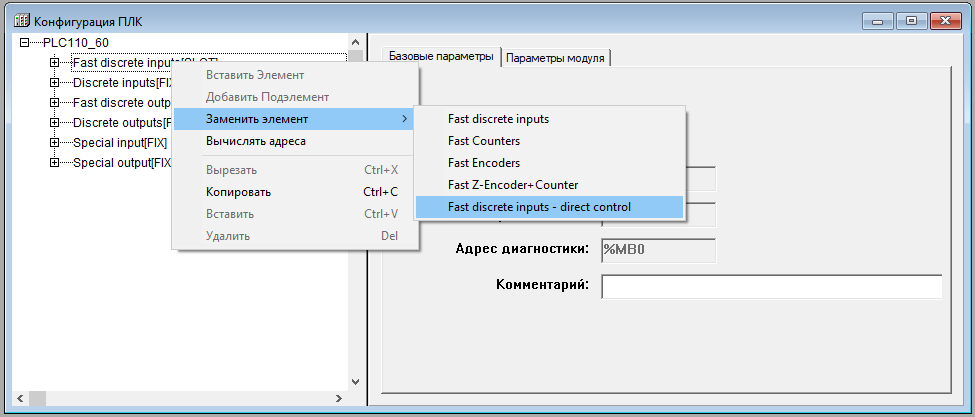Select Fast Encoders replacement option
Viewport: 975px width, 417px height.
click(484, 163)
